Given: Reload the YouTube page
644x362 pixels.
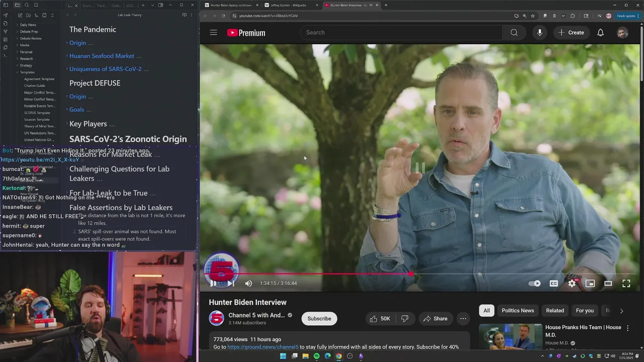Looking at the screenshot, I should [223, 16].
